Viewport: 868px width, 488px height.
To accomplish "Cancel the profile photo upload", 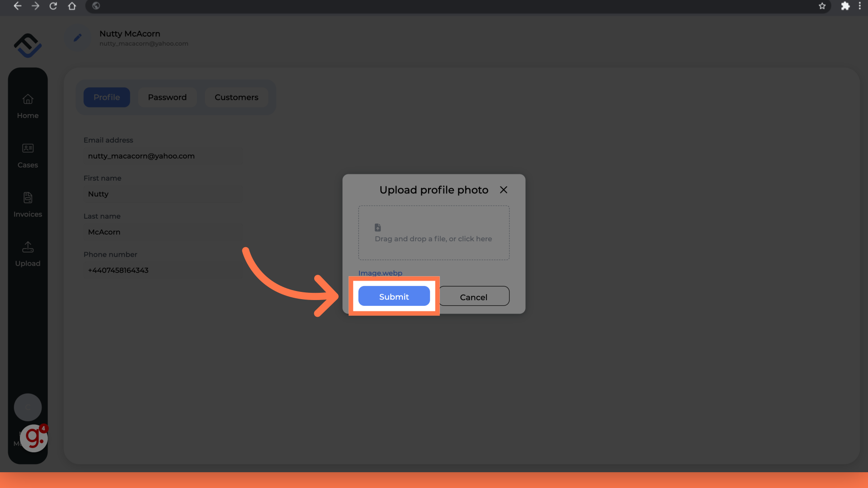I will point(473,297).
